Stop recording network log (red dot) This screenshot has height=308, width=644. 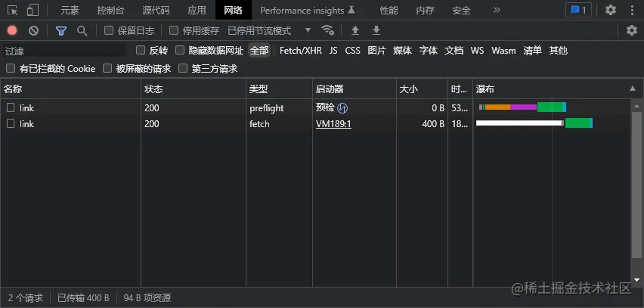coord(12,30)
